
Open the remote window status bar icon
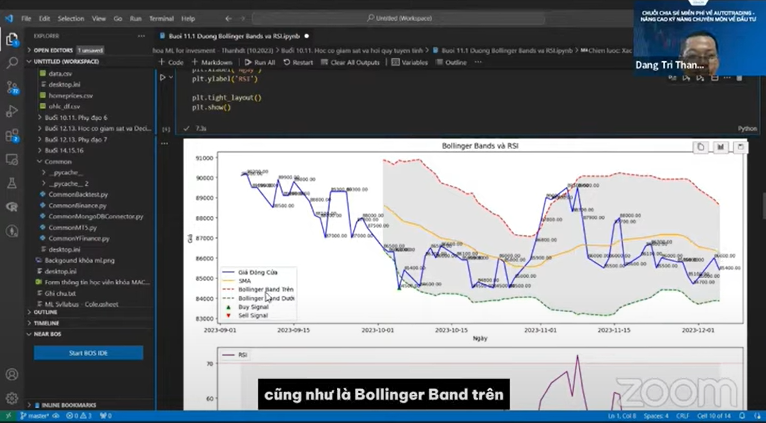point(8,416)
